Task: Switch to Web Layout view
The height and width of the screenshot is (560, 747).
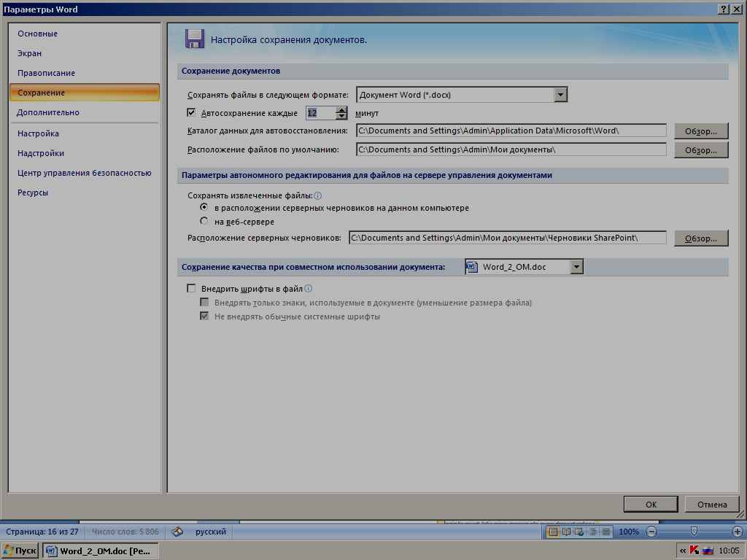Action: (x=579, y=532)
